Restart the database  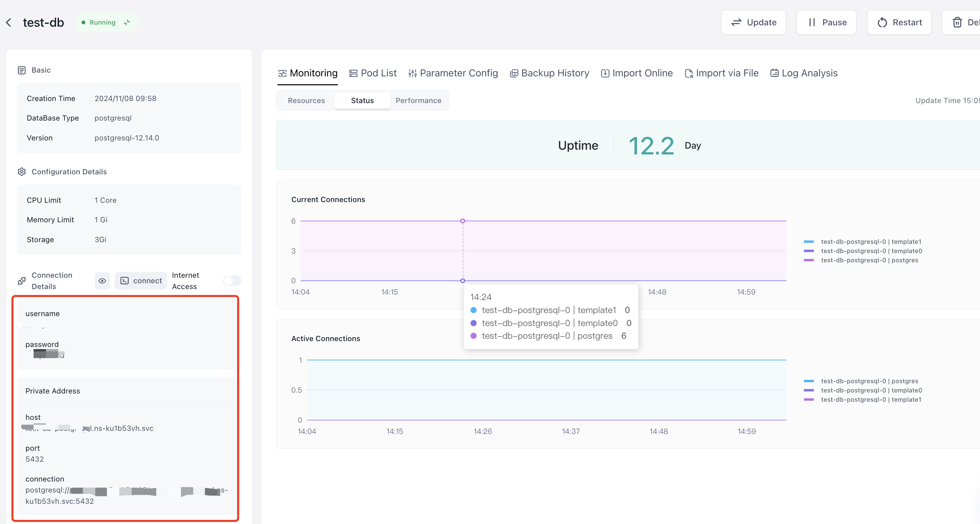pyautogui.click(x=899, y=23)
